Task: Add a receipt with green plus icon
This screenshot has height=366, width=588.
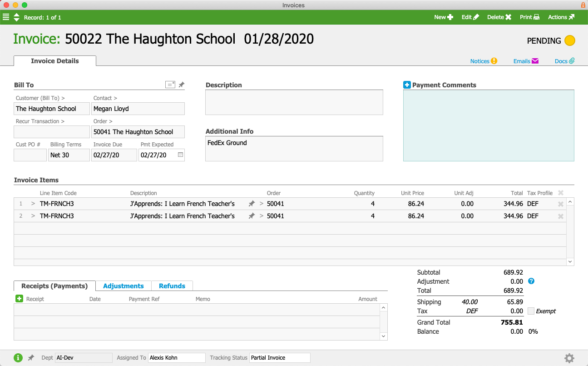Action: coord(19,299)
